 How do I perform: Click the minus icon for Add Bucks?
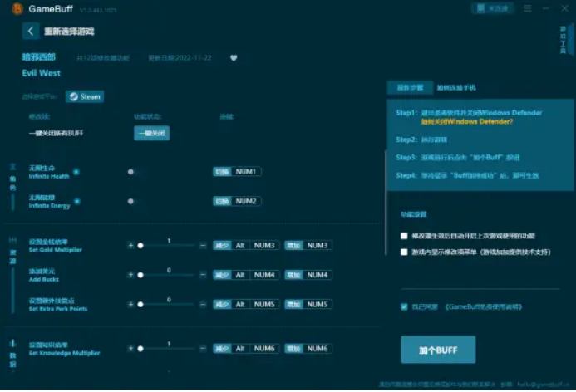203,275
